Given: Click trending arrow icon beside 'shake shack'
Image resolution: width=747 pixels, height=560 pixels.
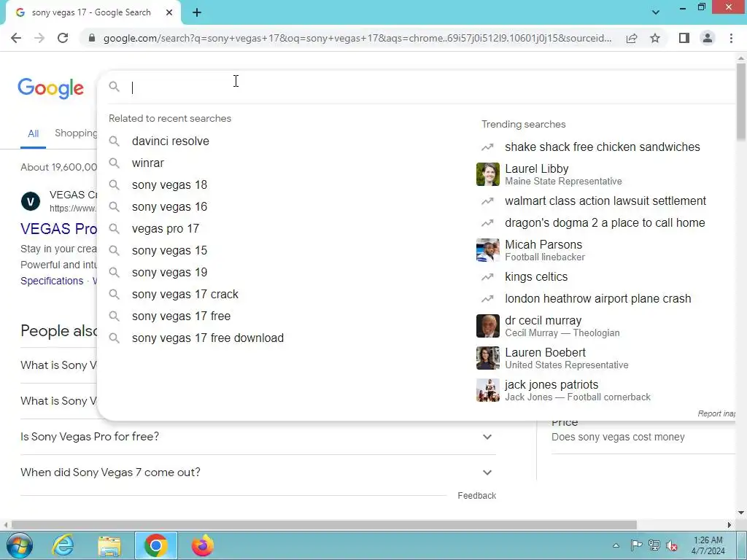Looking at the screenshot, I should [487, 147].
